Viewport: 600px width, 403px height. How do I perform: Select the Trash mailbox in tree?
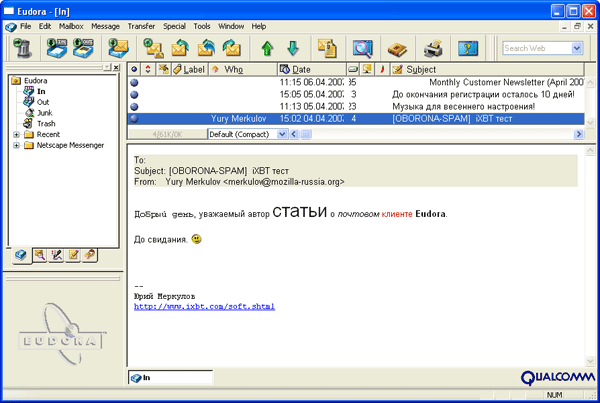(46, 124)
